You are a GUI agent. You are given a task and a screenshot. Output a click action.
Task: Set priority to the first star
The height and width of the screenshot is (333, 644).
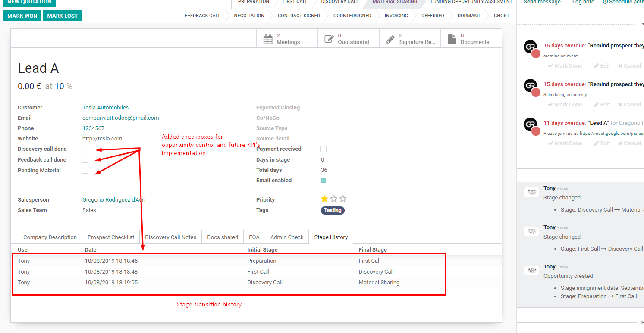[324, 199]
